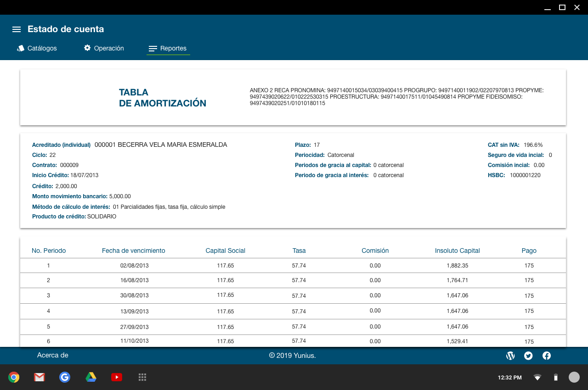588x390 pixels.
Task: Open the Twitter link in footer
Action: (x=528, y=356)
